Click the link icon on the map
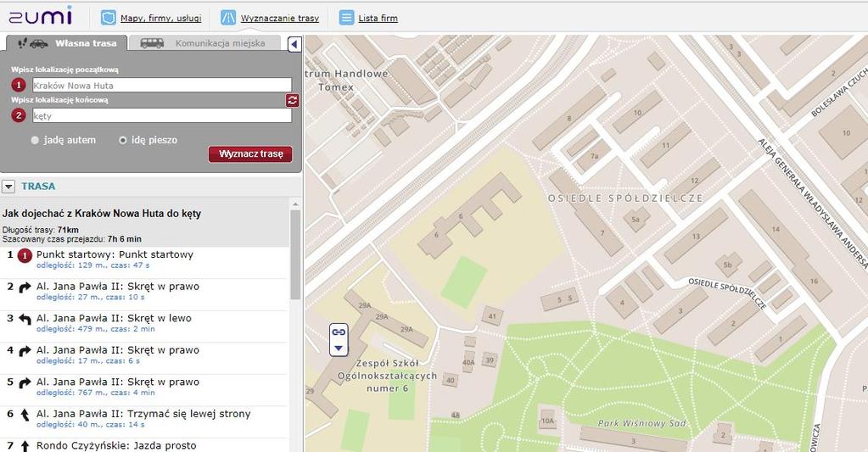The image size is (868, 452). (x=339, y=332)
